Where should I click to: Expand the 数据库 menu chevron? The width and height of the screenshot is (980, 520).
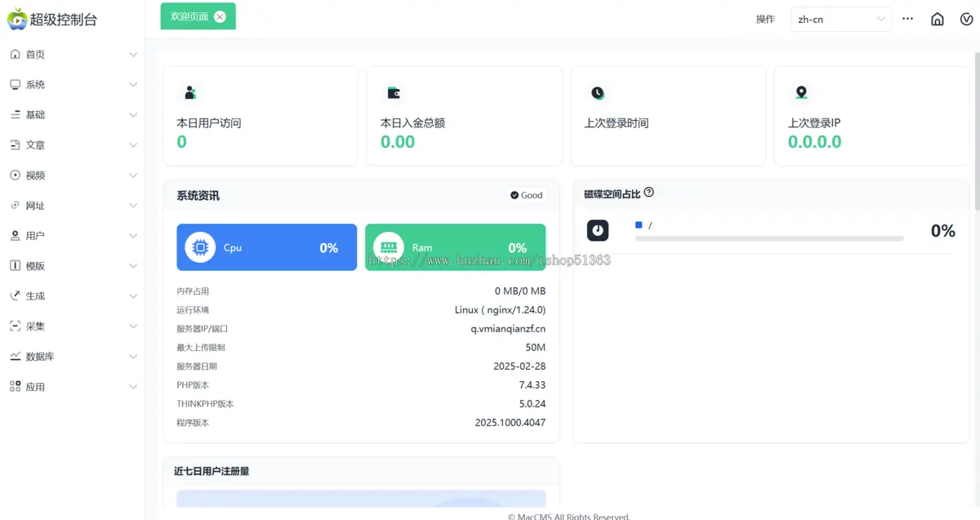click(x=133, y=357)
